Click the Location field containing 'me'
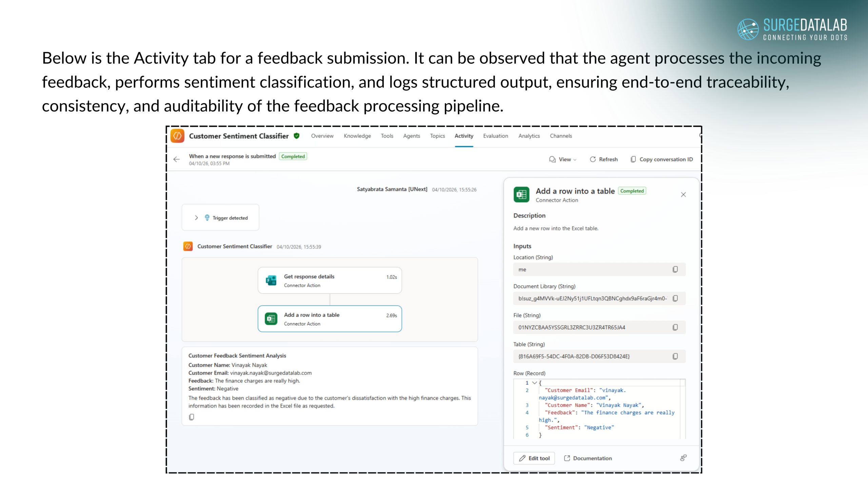868x488 pixels. 599,269
